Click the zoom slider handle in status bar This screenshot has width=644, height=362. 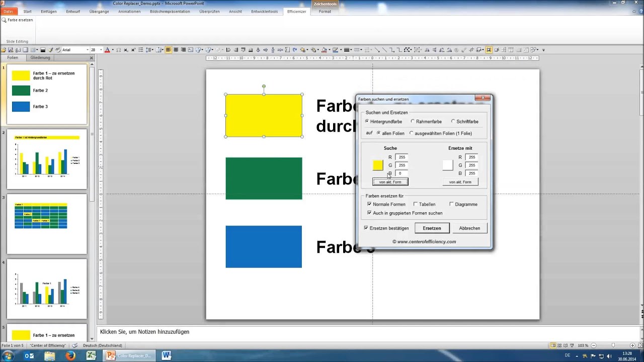(x=613, y=345)
